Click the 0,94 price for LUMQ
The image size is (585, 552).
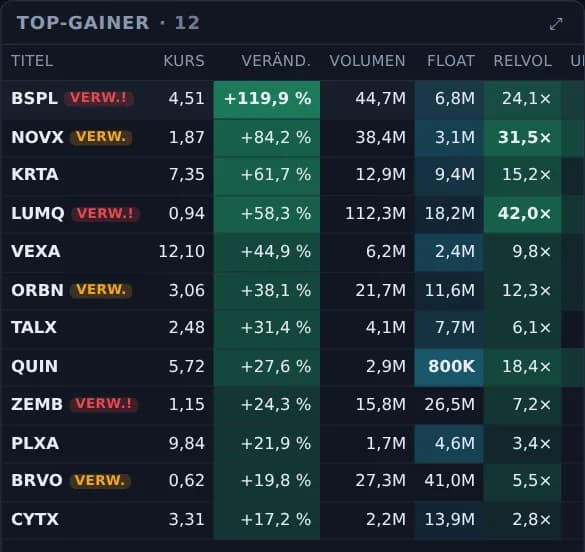187,214
